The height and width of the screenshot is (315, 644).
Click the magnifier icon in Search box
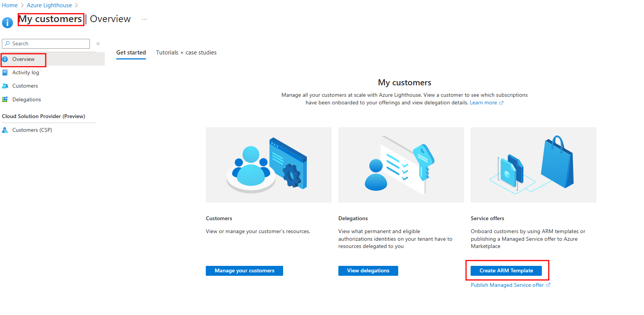pyautogui.click(x=7, y=43)
